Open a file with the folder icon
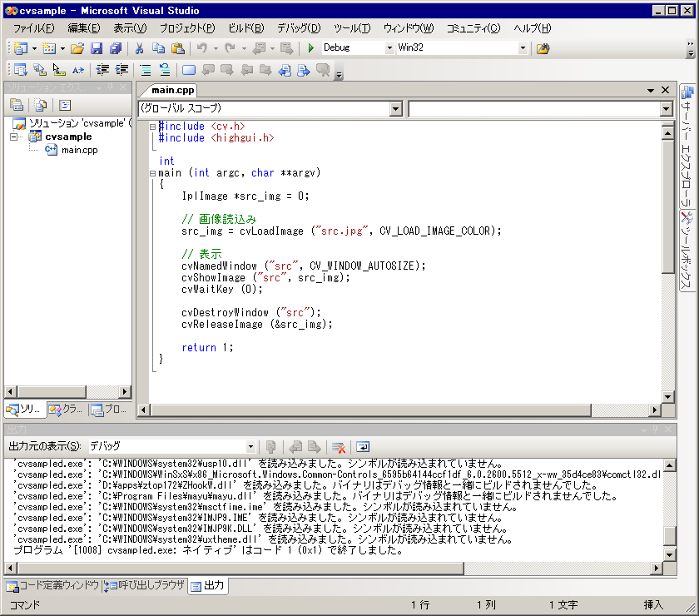The width and height of the screenshot is (699, 616). [77, 47]
